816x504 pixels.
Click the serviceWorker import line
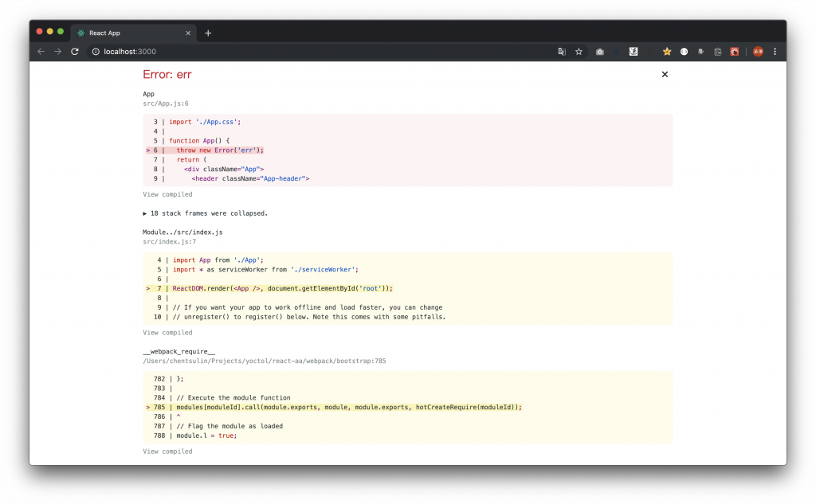point(265,269)
